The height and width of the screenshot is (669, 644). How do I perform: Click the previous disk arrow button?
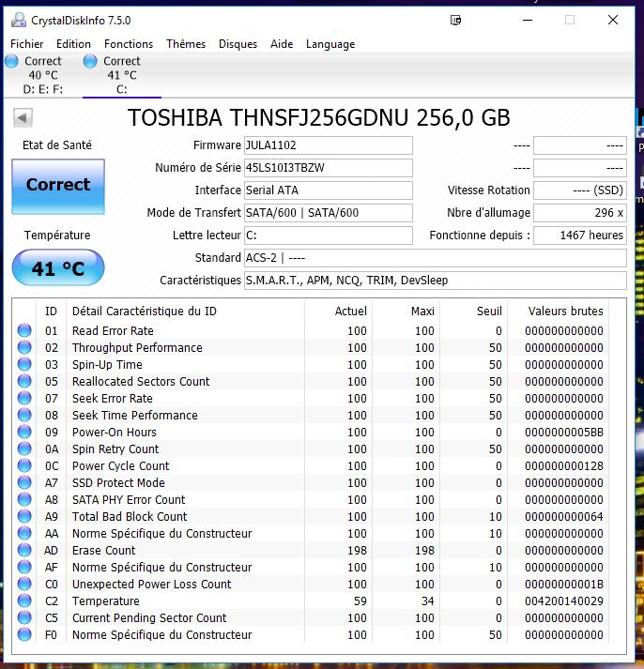[x=23, y=118]
